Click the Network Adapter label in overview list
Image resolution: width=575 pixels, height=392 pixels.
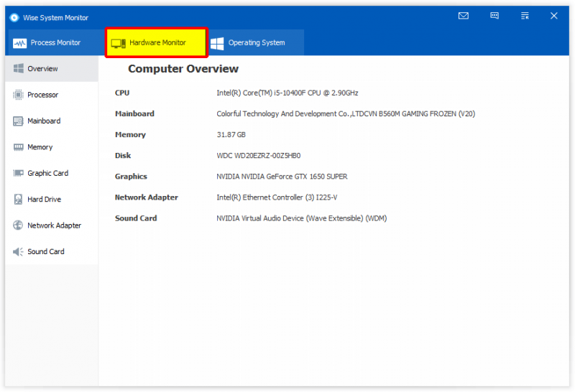(147, 197)
